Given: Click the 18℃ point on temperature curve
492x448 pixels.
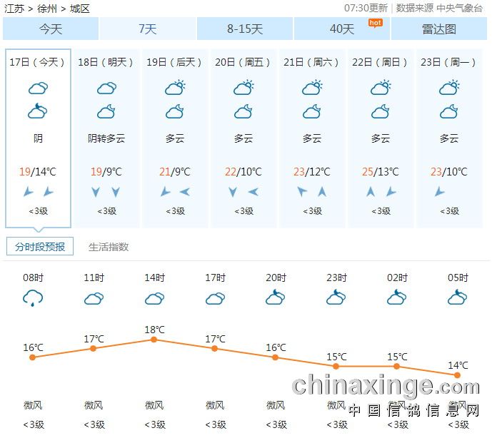Looking at the screenshot, I should (x=154, y=340).
